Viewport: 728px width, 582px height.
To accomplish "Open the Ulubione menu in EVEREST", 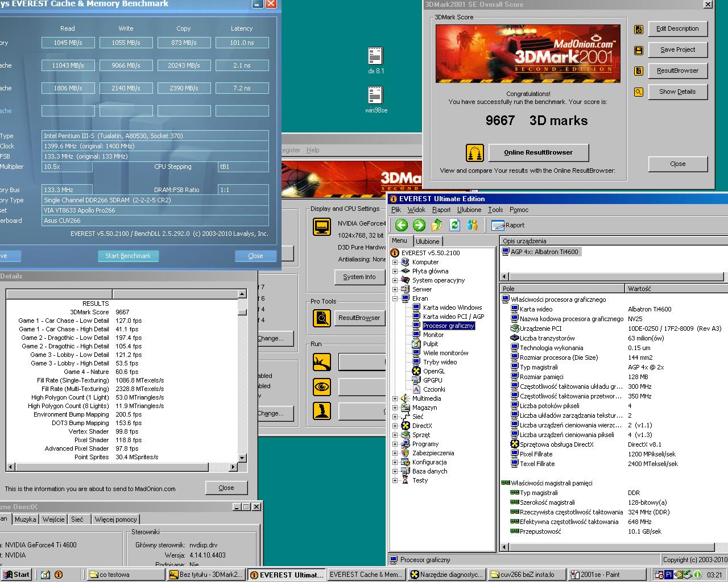I will pos(469,210).
